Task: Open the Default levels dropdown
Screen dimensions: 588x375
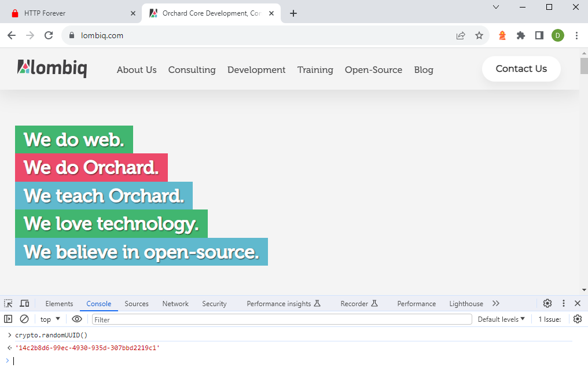Action: [x=501, y=319]
